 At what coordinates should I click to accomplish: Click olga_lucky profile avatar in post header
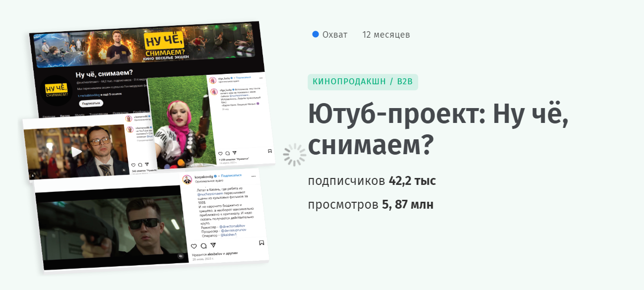(212, 80)
